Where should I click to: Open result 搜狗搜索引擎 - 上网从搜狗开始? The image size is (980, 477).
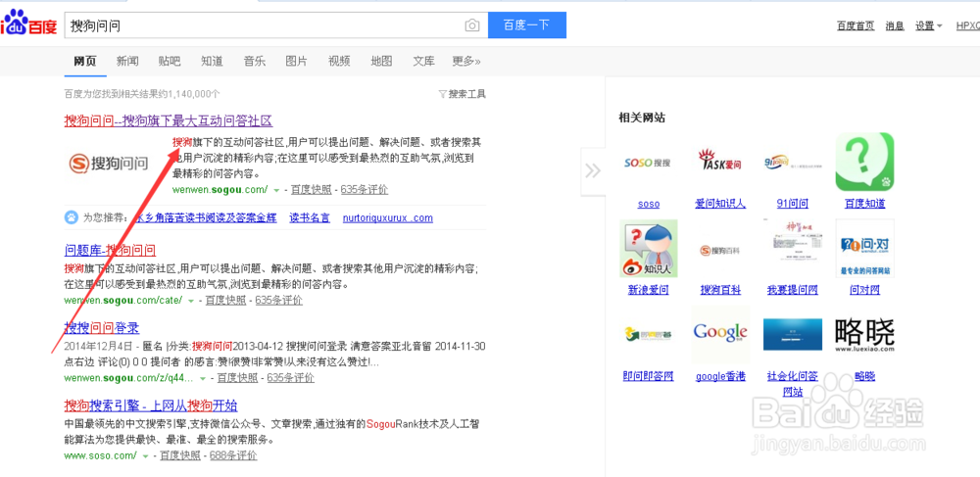151,405
